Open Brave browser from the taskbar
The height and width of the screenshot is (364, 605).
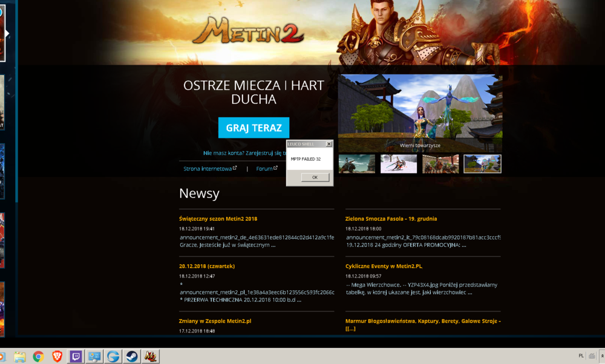click(x=57, y=357)
